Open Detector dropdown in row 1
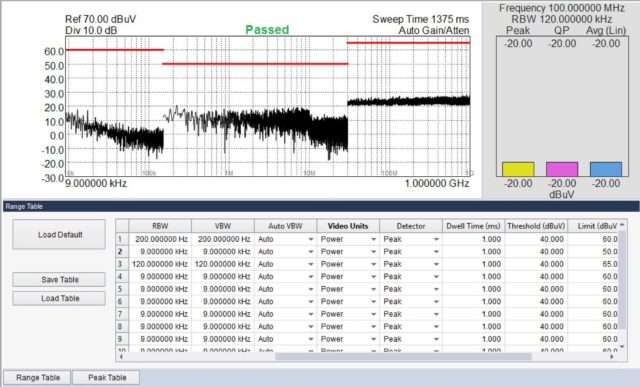640x387 pixels. tap(436, 239)
